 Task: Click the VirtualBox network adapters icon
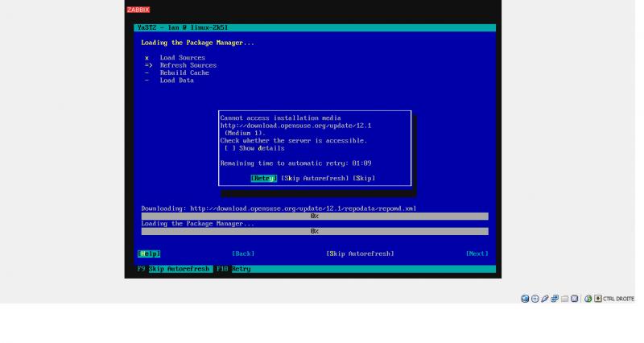pos(555,299)
